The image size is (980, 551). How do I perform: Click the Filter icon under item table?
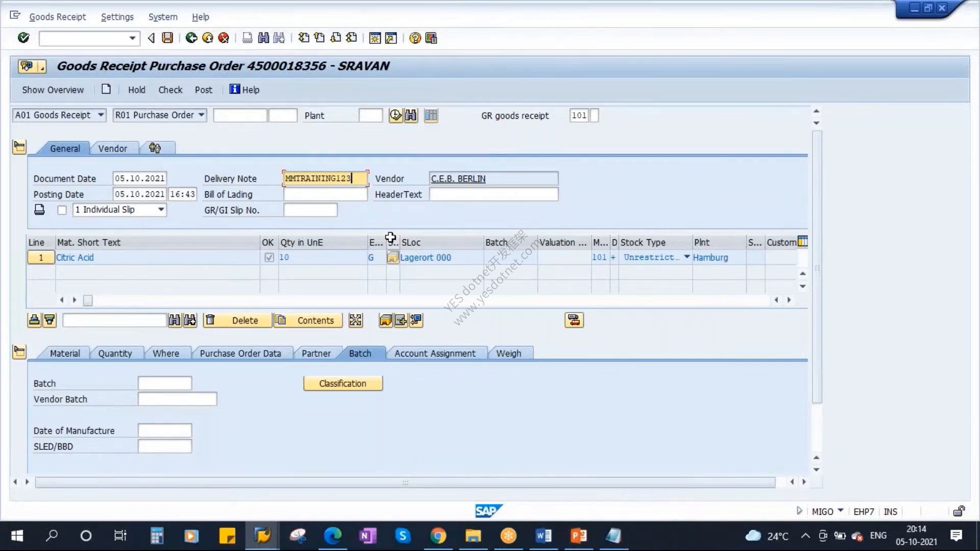click(50, 320)
